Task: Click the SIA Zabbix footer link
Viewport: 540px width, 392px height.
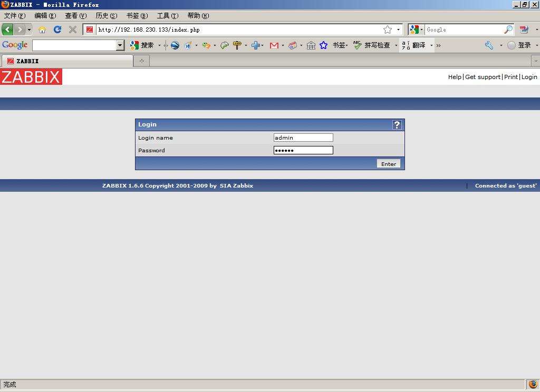Action: (237, 185)
